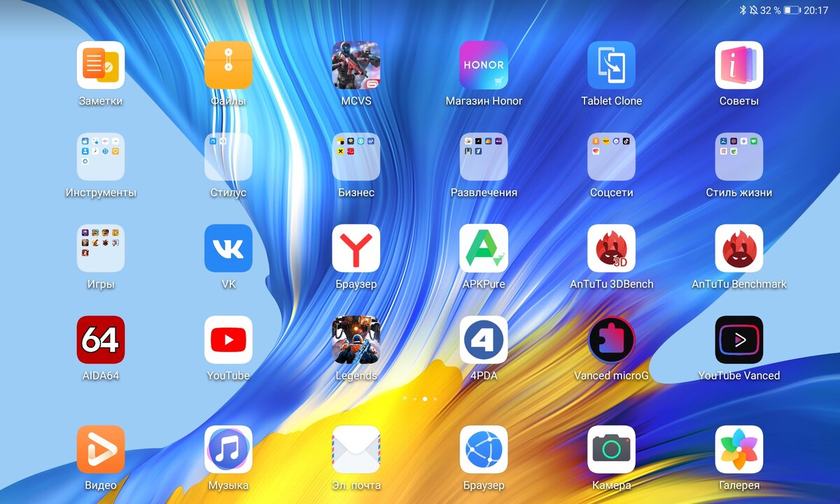This screenshot has width=840, height=504.
Task: Open Vanced microG
Action: pos(611,341)
